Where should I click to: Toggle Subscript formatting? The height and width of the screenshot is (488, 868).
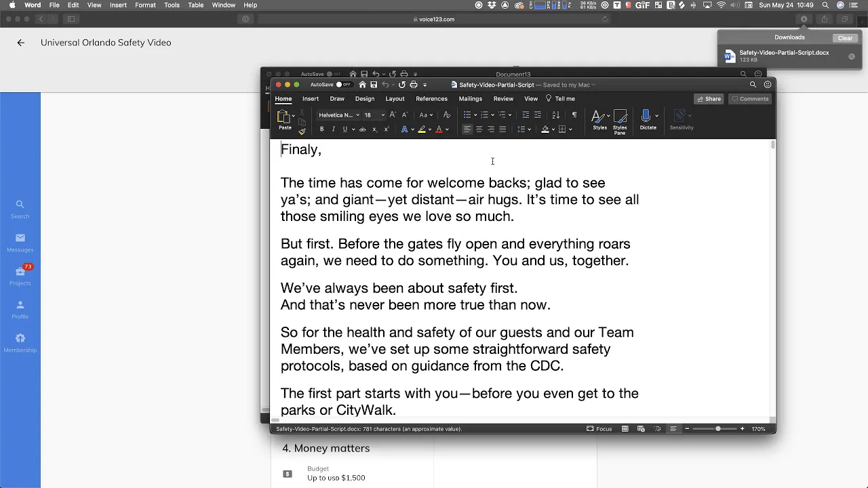[x=374, y=129]
